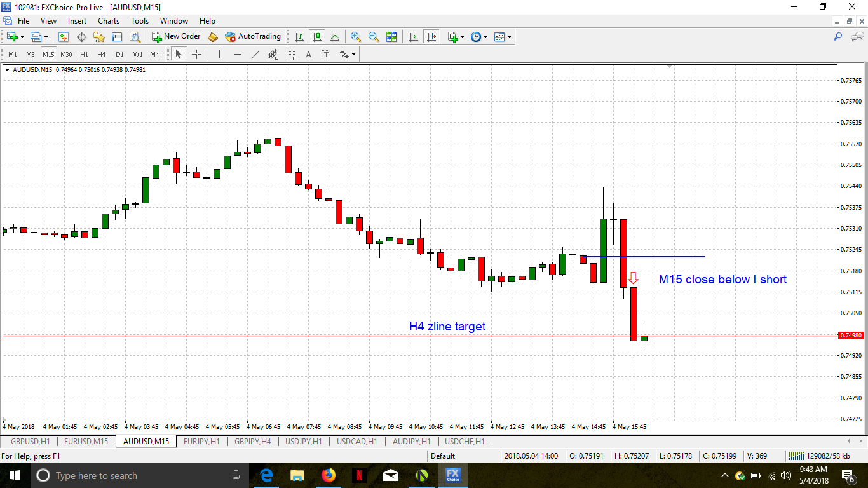
Task: Select the Horizontal Line drawing tool
Action: click(238, 55)
